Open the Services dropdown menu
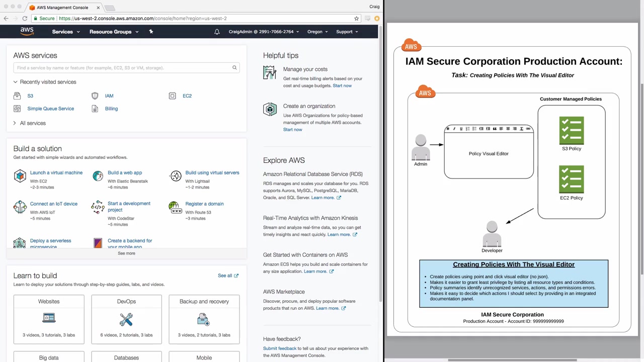This screenshot has width=644, height=362. pyautogui.click(x=65, y=32)
